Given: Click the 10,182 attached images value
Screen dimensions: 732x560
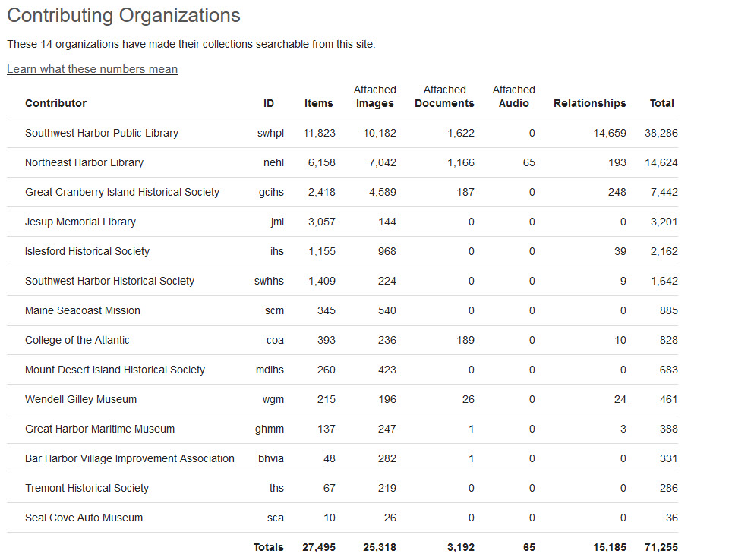Looking at the screenshot, I should tap(380, 133).
